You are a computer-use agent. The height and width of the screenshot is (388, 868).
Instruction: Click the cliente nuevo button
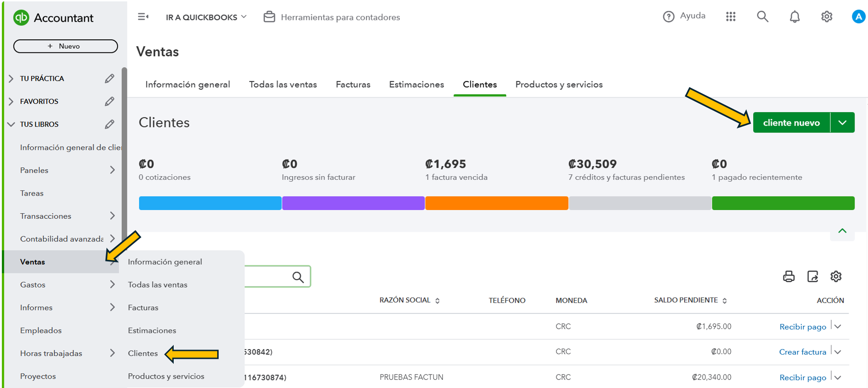(791, 123)
